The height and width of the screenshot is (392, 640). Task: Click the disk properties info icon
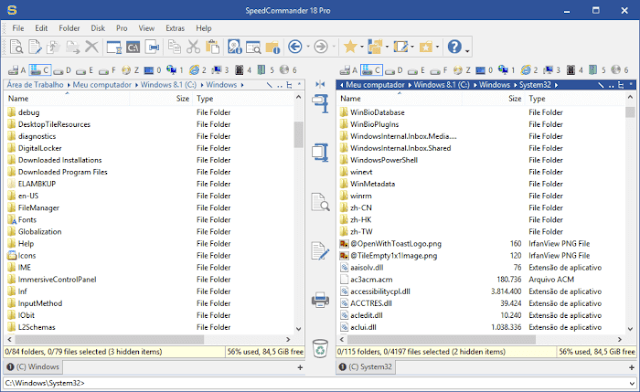pyautogui.click(x=235, y=47)
